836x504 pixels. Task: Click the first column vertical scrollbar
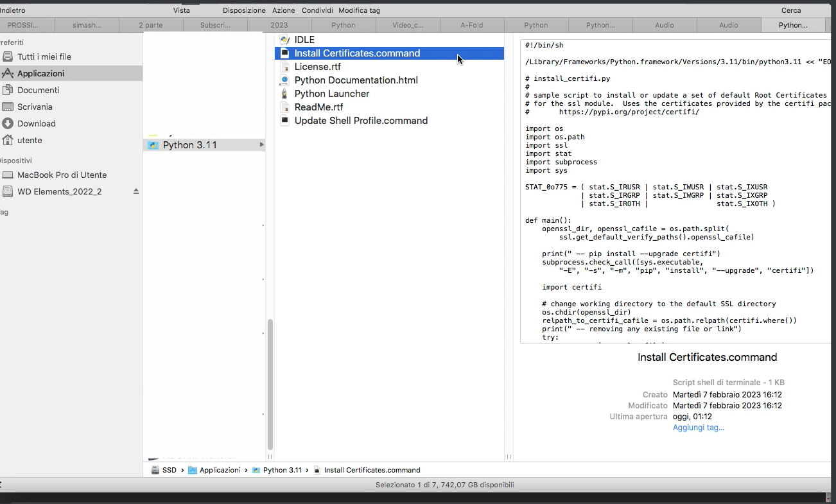[x=270, y=385]
